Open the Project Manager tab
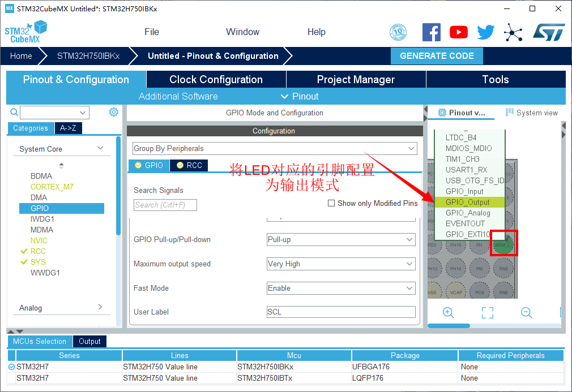The width and height of the screenshot is (572, 392). (x=356, y=80)
